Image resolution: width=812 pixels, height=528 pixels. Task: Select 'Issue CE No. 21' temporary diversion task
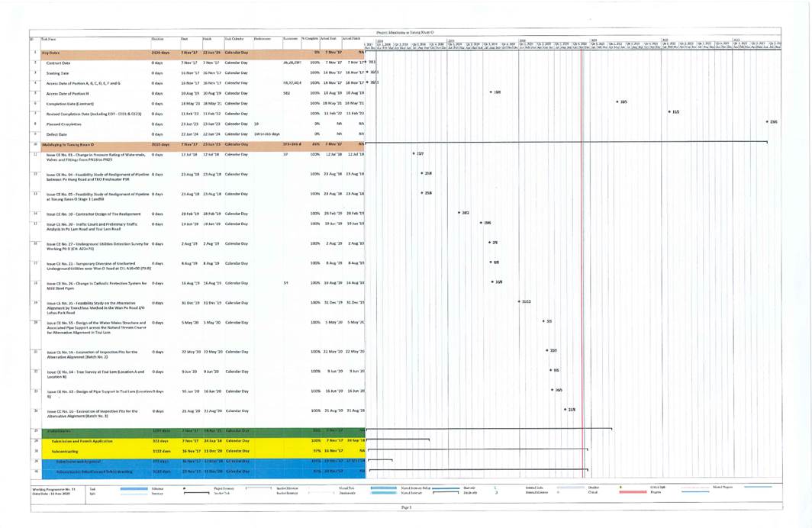coord(98,266)
